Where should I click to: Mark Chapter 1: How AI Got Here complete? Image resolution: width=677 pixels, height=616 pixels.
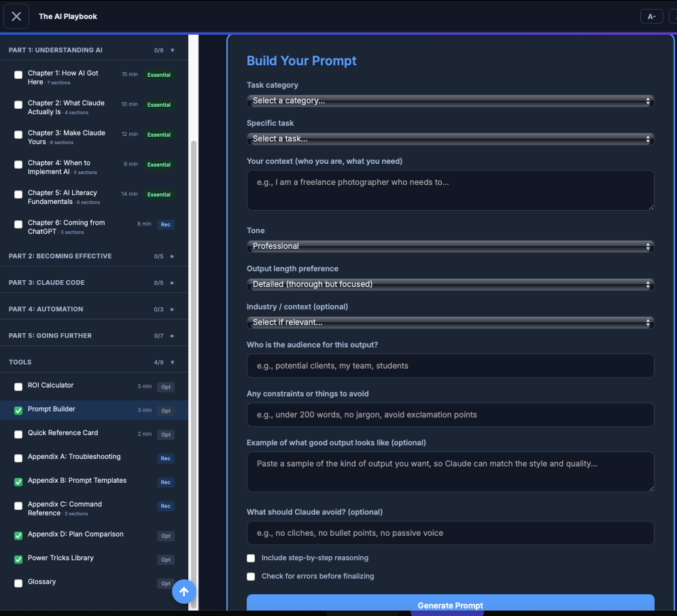pos(18,74)
